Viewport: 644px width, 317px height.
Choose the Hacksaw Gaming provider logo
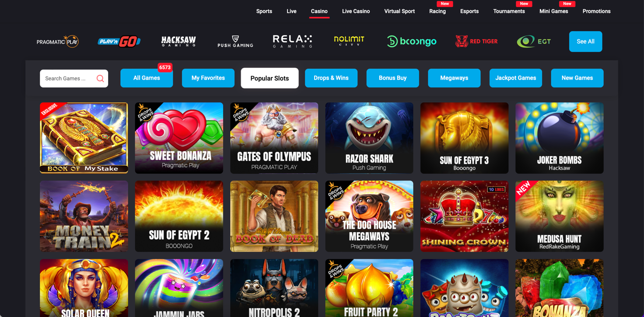point(178,42)
